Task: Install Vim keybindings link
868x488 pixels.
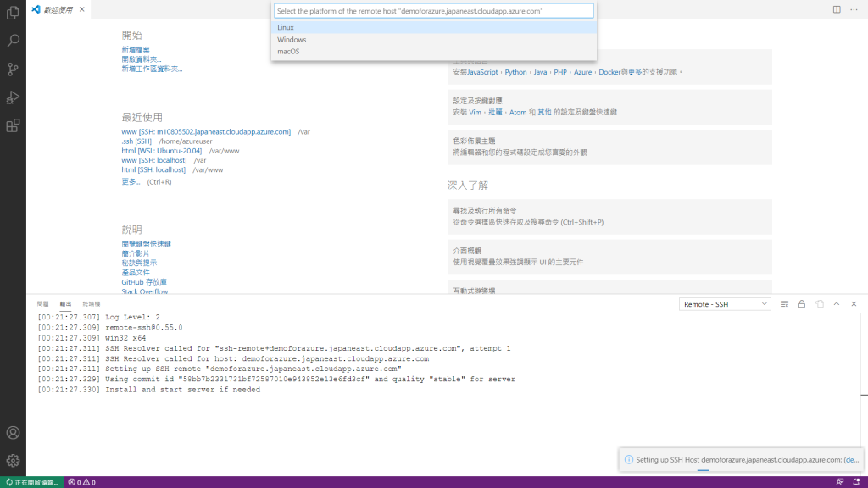Action: coord(475,112)
